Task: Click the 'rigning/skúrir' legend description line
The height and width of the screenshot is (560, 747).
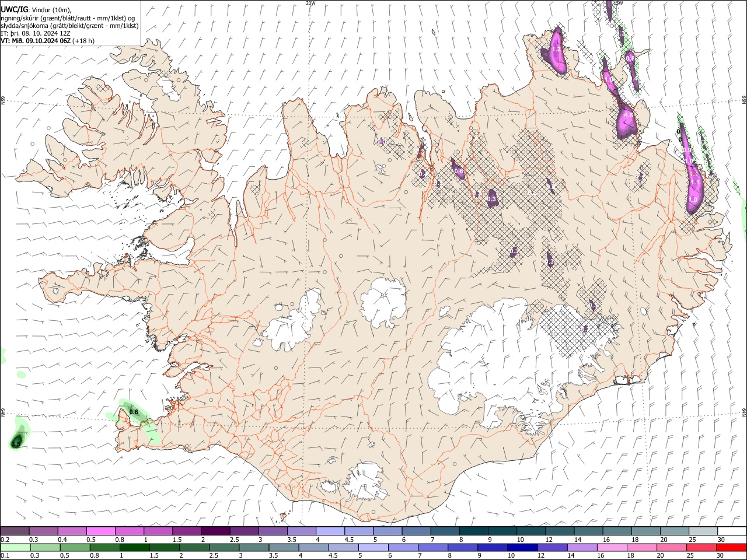Action: point(68,17)
